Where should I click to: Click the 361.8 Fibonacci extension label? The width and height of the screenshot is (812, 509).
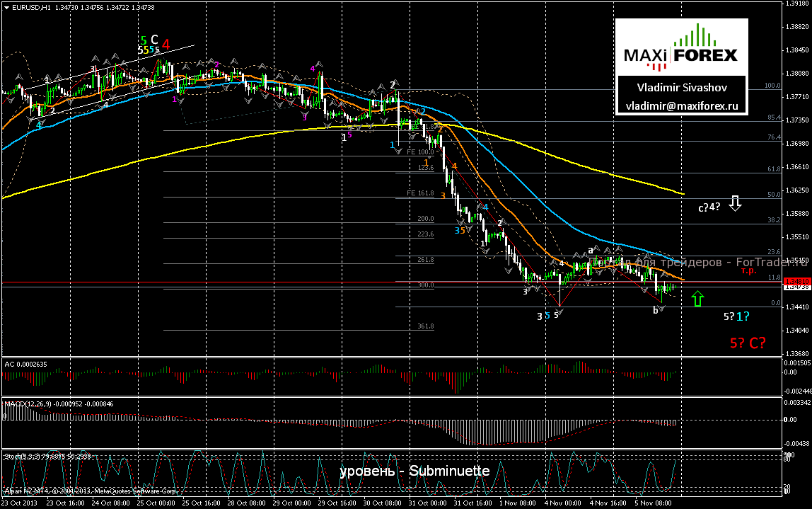(x=425, y=326)
